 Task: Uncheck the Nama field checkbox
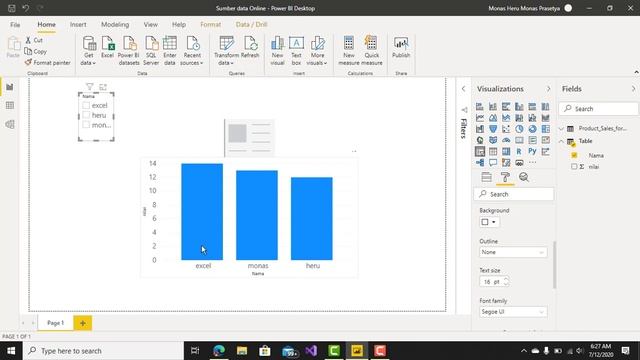tap(574, 156)
